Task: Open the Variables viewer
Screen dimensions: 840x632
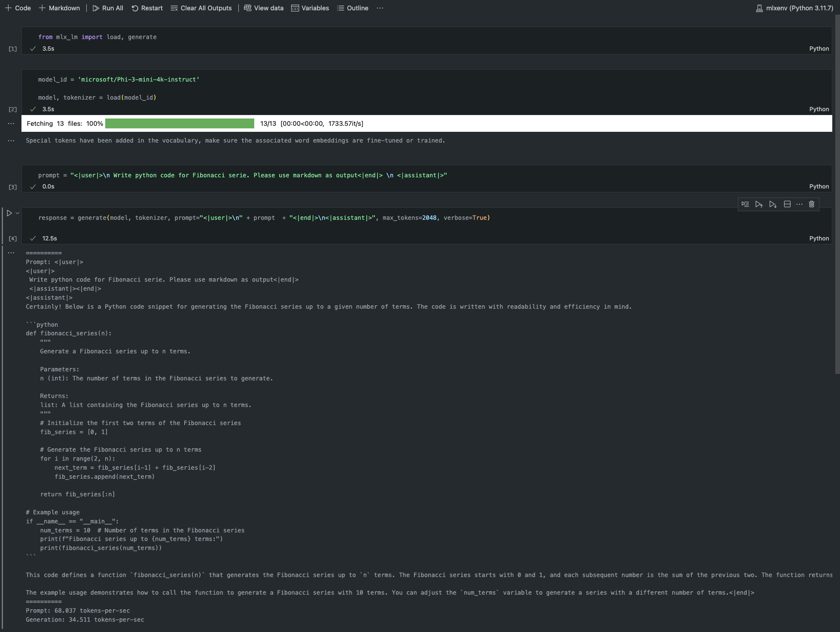Action: pyautogui.click(x=310, y=8)
